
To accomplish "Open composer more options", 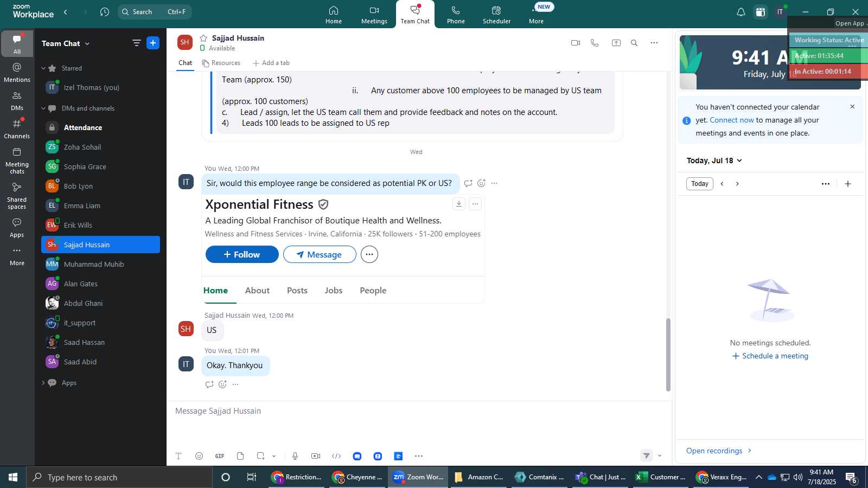I will coord(419,456).
